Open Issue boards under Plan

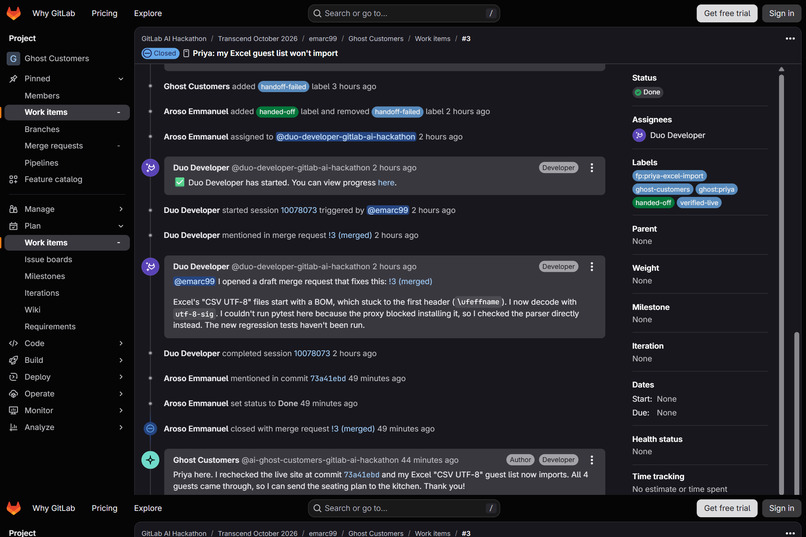(x=48, y=260)
